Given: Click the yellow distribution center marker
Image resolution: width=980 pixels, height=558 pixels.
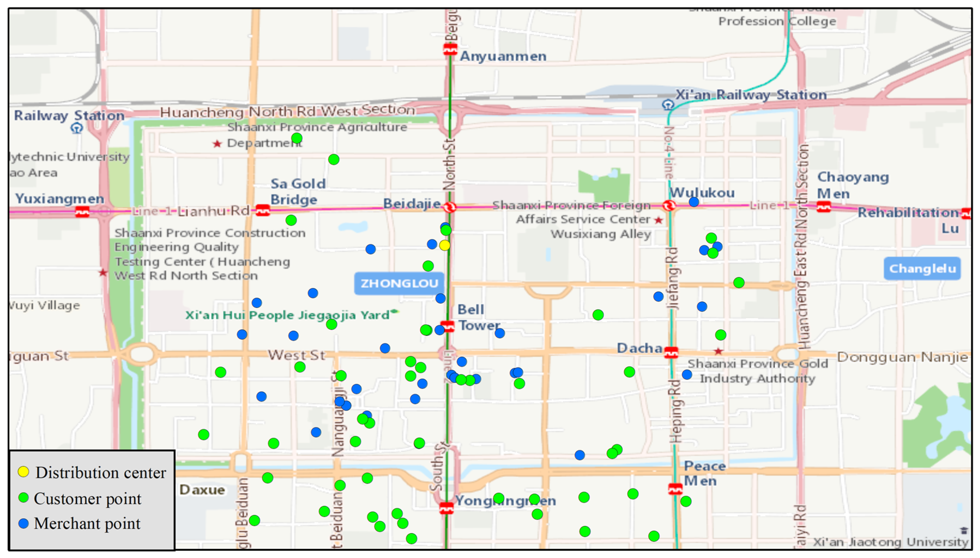Looking at the screenshot, I should pos(444,245).
